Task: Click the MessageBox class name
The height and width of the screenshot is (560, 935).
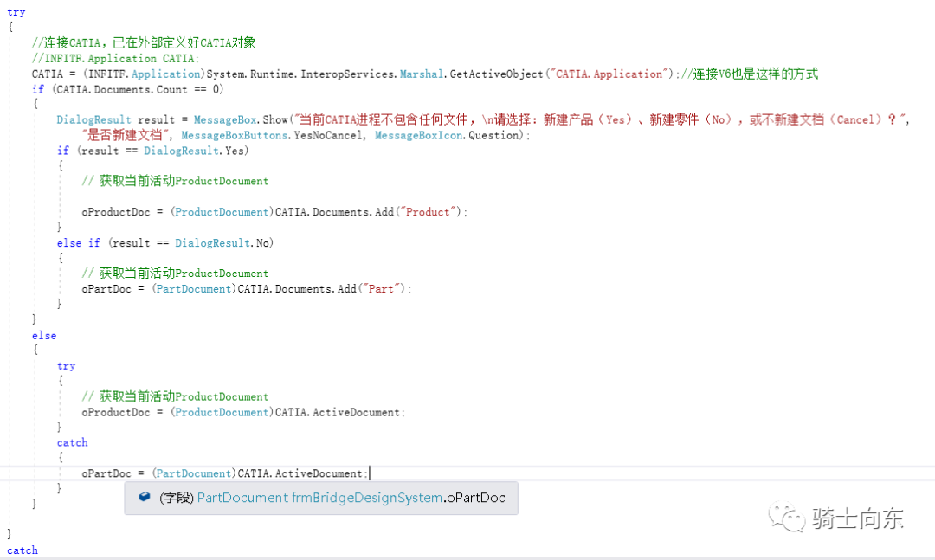Action: pos(225,119)
